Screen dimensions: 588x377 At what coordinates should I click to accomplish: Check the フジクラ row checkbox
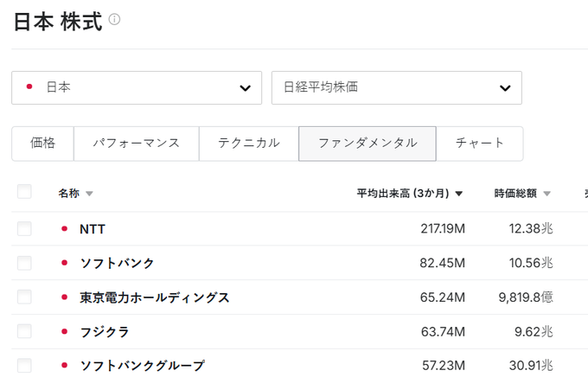[x=24, y=331]
